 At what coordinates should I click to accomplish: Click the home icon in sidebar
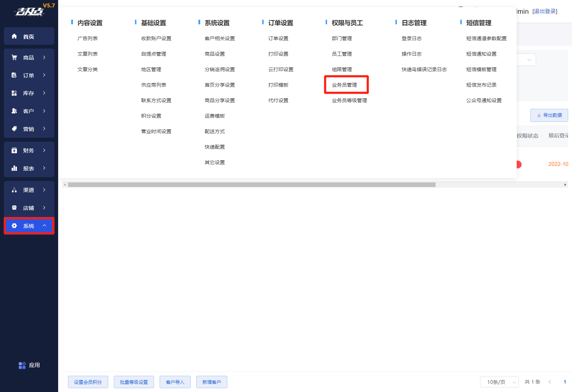click(14, 36)
